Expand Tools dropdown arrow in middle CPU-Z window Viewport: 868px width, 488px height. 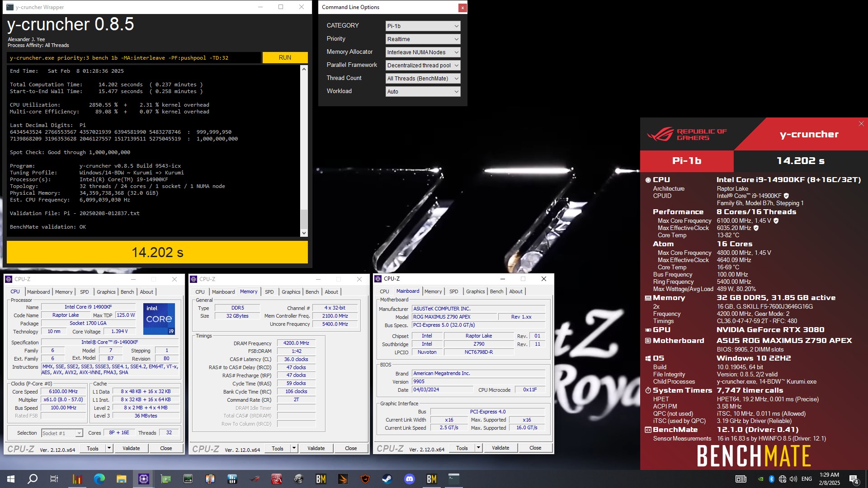pyautogui.click(x=294, y=448)
